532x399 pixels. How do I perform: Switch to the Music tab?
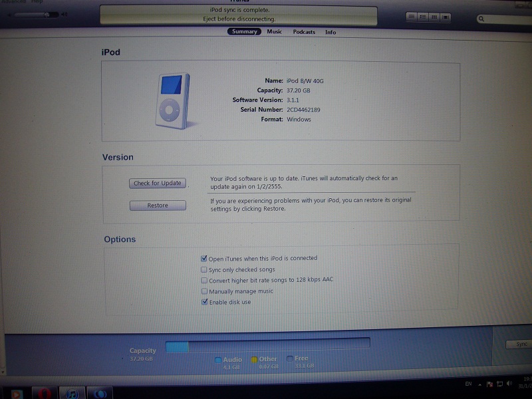click(274, 32)
